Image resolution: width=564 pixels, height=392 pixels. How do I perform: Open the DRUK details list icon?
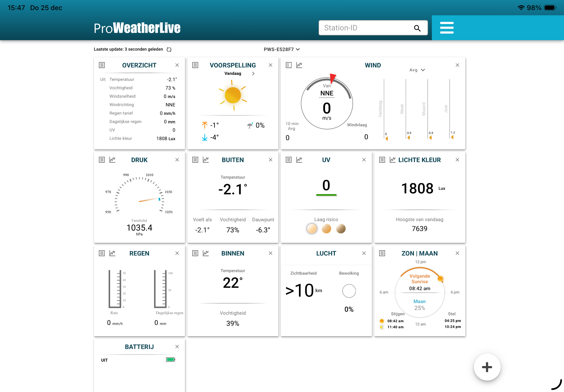102,160
